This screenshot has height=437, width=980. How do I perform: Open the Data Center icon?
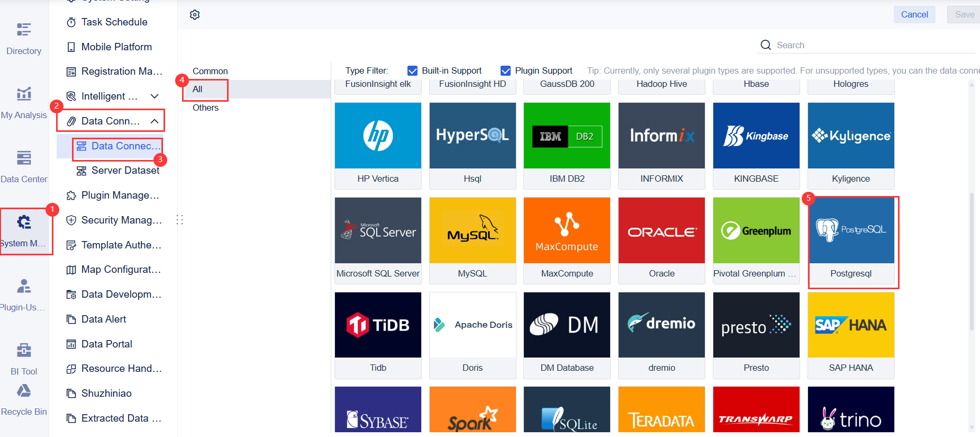[24, 158]
